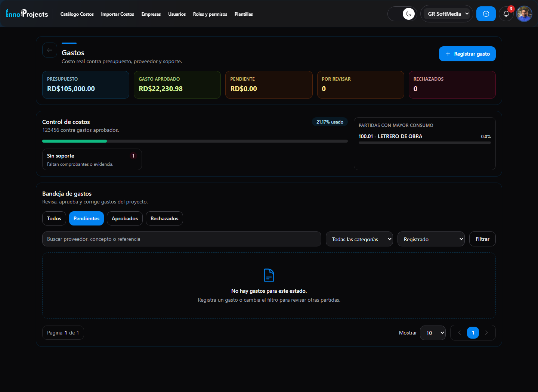Open Roles y permisos page
This screenshot has width=538, height=392.
tap(210, 14)
